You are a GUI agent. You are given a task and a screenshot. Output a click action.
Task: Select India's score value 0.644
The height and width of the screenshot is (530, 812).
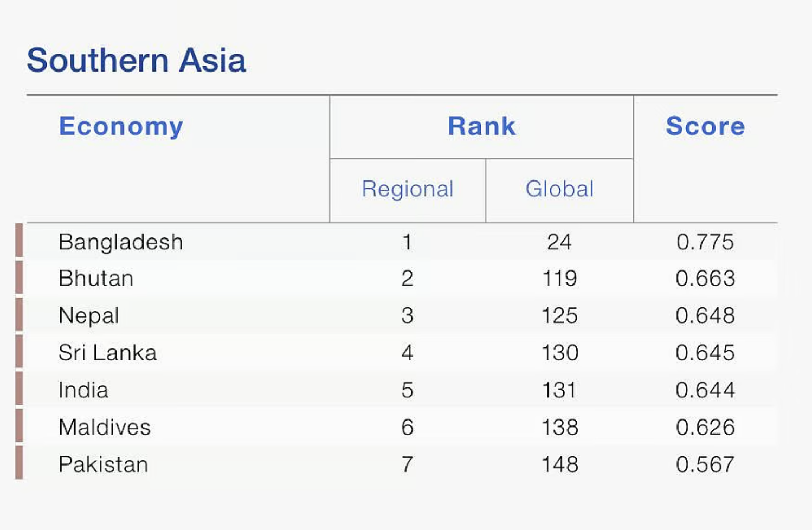pyautogui.click(x=705, y=390)
